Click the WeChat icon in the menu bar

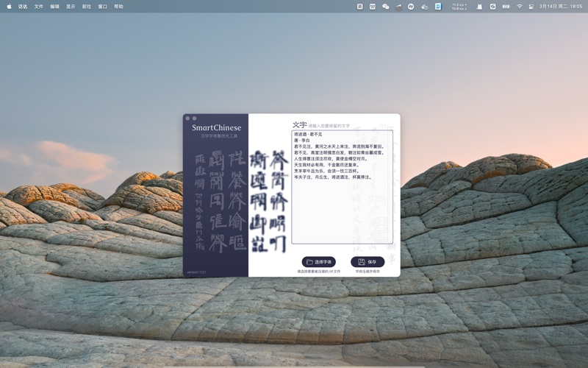tap(385, 7)
